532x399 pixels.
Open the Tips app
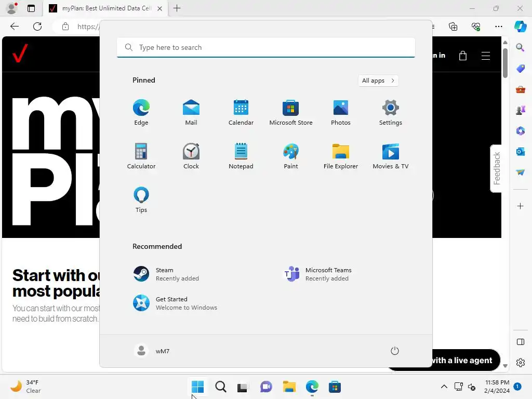141,200
